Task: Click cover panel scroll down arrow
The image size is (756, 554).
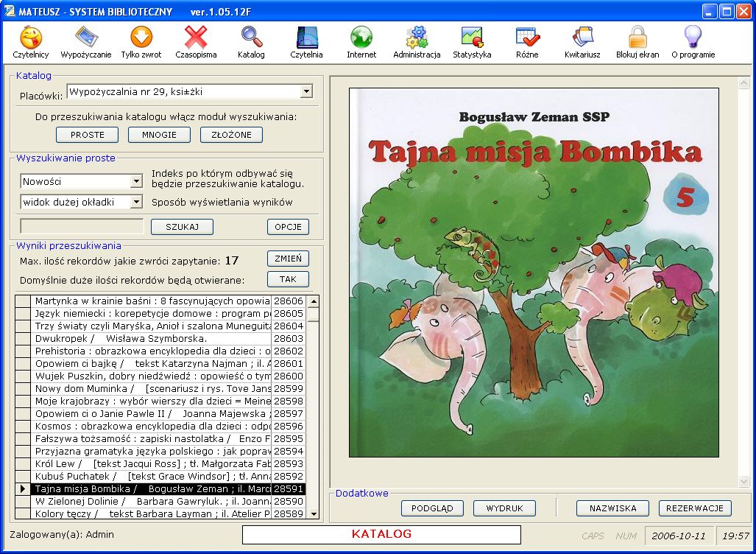Action: pos(743,481)
